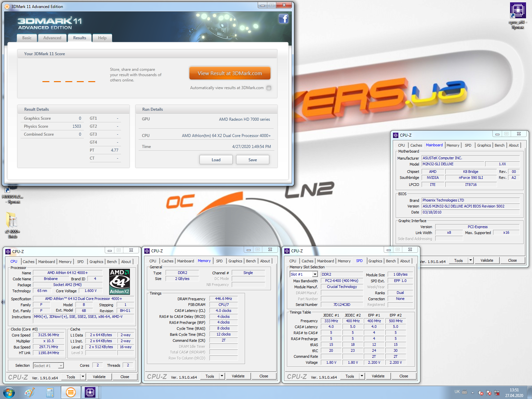Click Physics Score value 1503
This screenshot has height=399, width=532.
point(77,126)
